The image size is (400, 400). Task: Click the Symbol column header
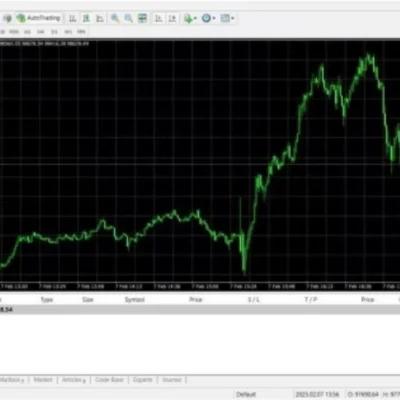pyautogui.click(x=135, y=300)
